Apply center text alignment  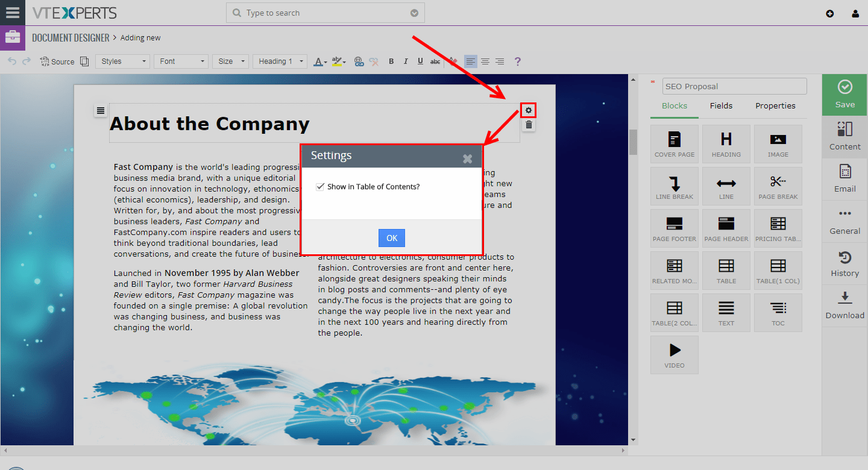point(485,61)
